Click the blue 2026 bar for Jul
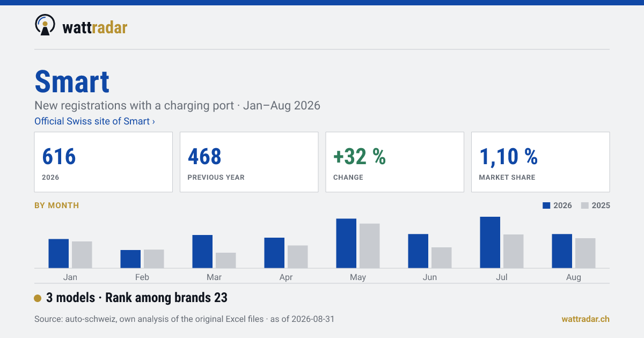The width and height of the screenshot is (644, 338). point(490,243)
